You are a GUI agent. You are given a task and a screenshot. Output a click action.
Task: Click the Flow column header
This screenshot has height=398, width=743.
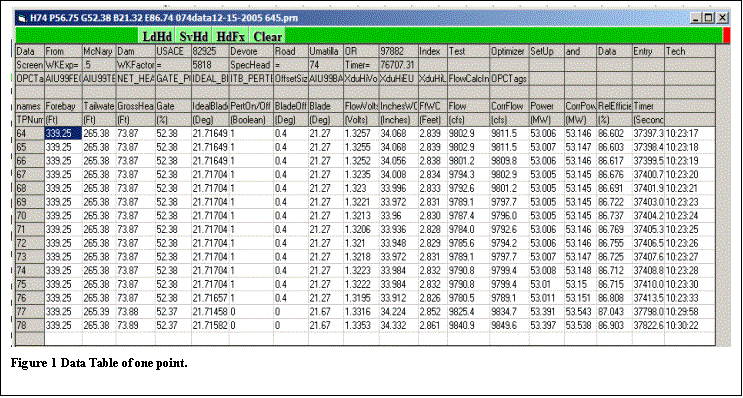(x=469, y=106)
